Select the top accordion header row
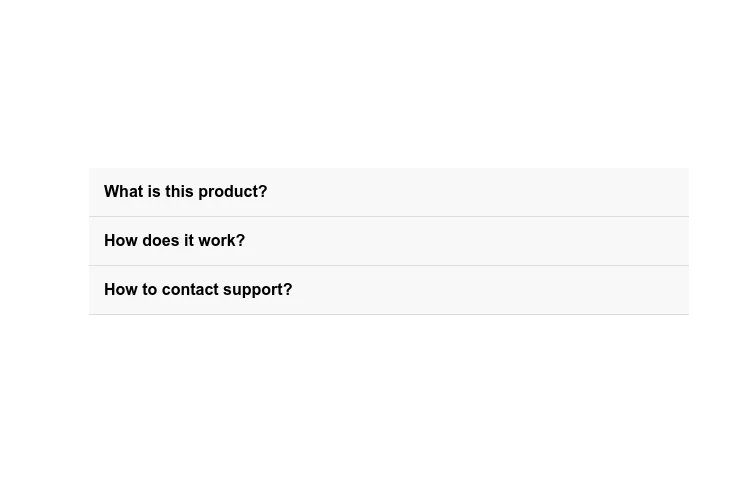Viewport: 750px width, 480px height. coord(388,192)
